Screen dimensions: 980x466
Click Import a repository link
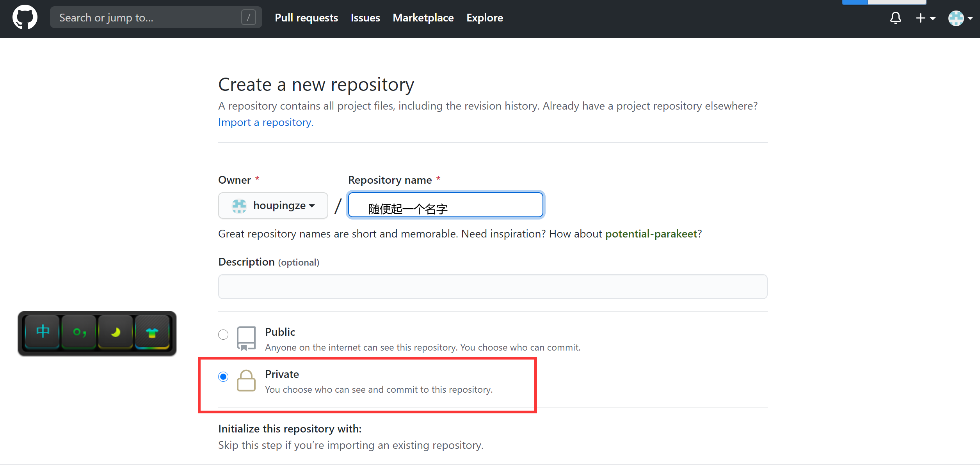pyautogui.click(x=265, y=122)
